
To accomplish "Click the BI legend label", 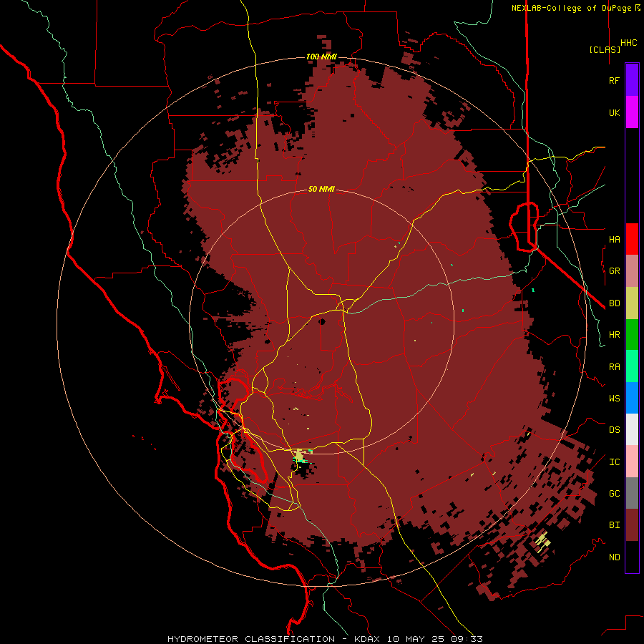I will tap(614, 525).
